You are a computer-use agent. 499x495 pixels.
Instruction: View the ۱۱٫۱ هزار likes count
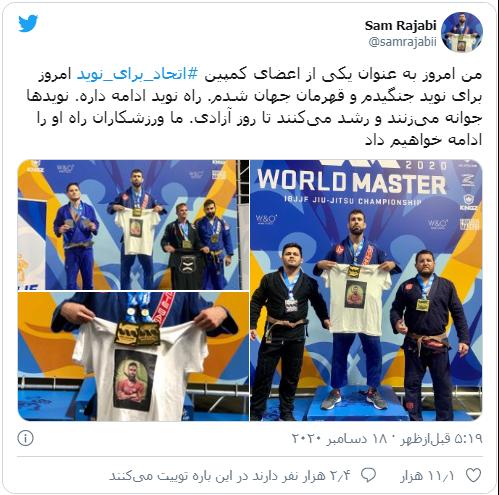pos(427,475)
